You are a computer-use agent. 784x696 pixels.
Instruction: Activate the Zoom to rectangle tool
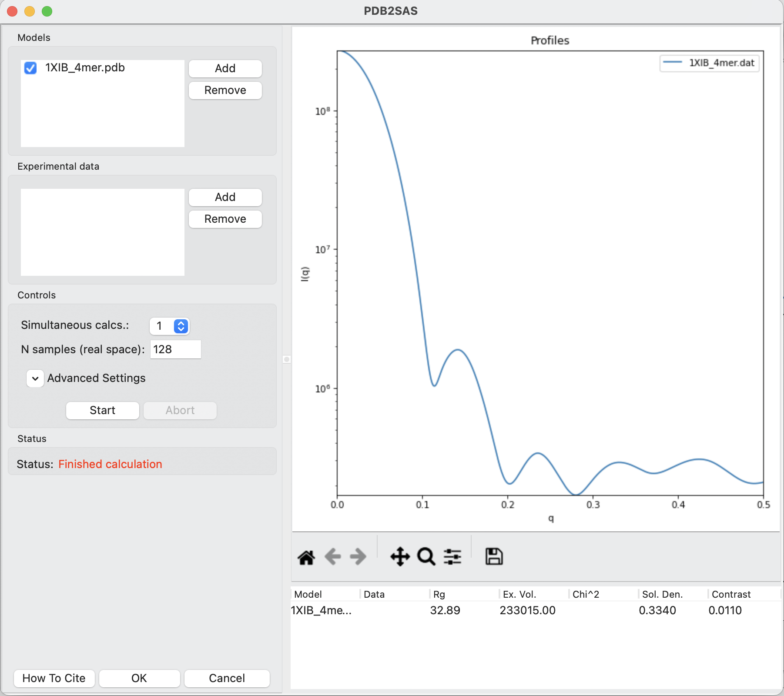click(426, 556)
